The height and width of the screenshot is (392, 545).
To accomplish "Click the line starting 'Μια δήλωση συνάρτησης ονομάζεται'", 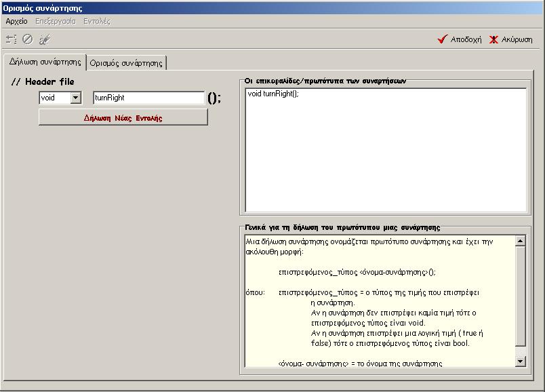I will point(369,241).
